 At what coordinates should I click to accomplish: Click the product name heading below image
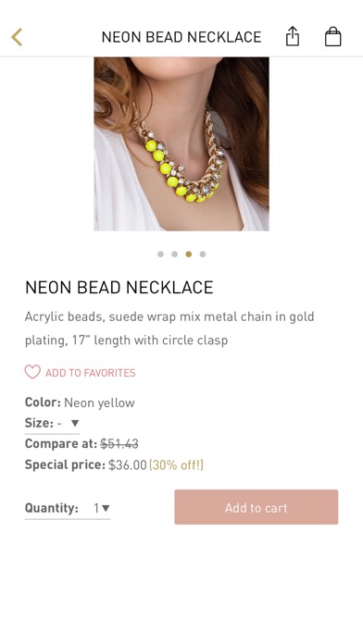coord(119,287)
